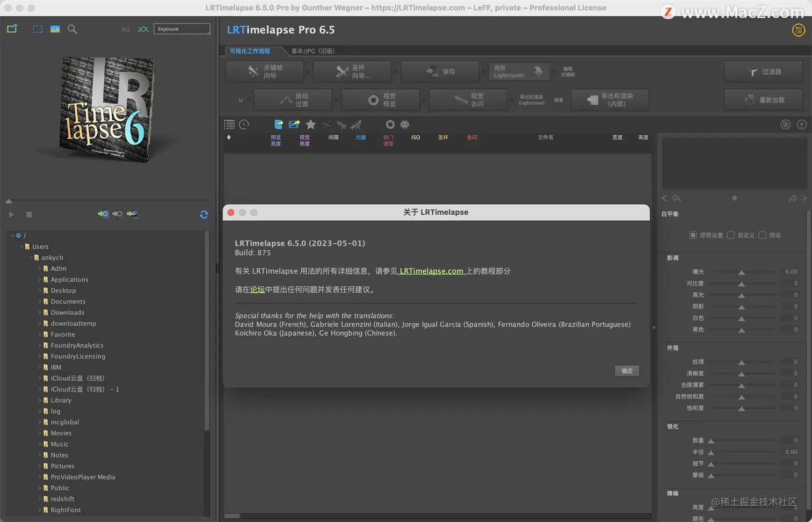Click the round ring preview icon in icon row
Screen dimensions: 812x522
tap(390, 125)
